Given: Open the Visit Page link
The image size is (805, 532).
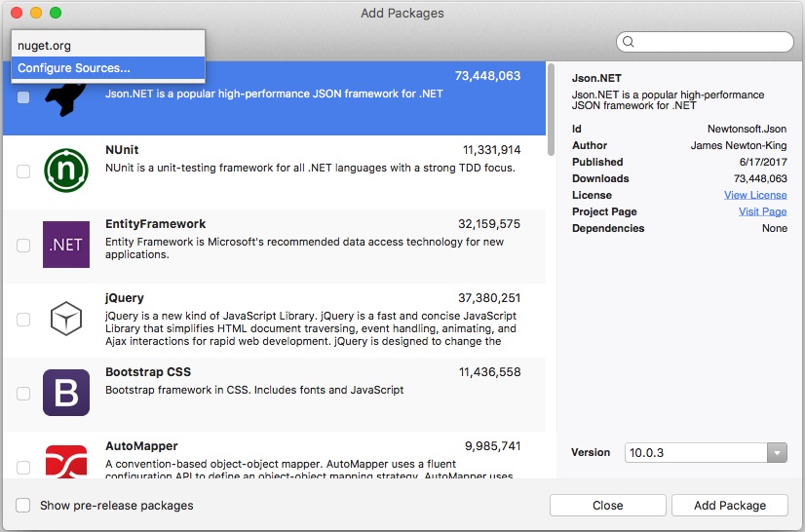Looking at the screenshot, I should coord(762,211).
